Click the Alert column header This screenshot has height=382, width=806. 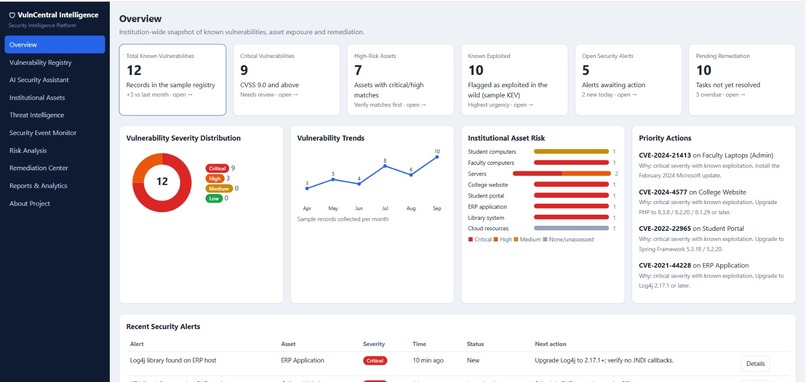[137, 344]
